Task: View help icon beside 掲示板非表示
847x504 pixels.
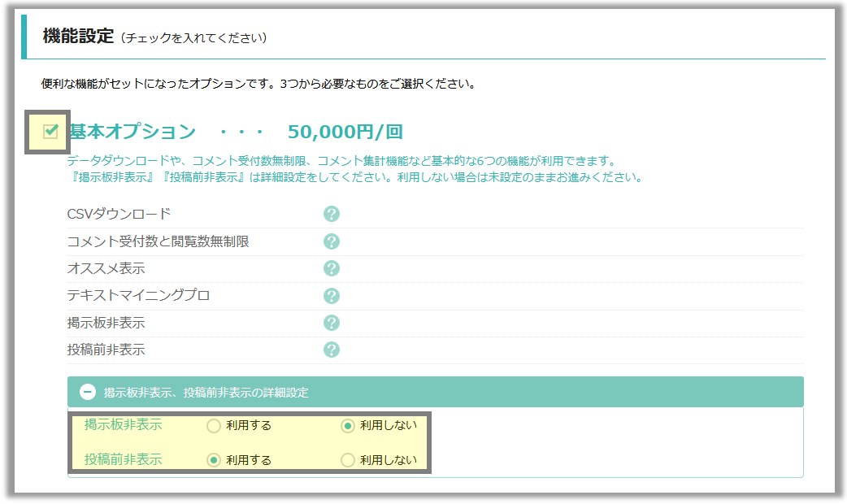Action: 331,323
